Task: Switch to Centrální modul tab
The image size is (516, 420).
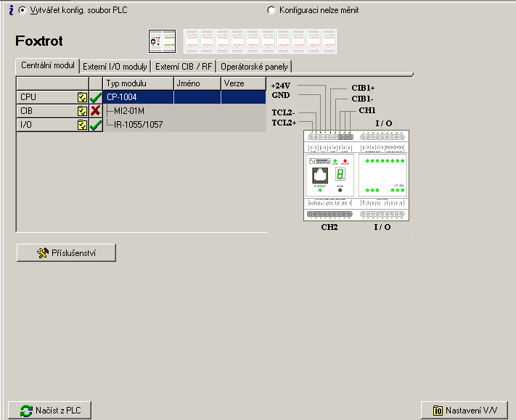Action: [48, 65]
